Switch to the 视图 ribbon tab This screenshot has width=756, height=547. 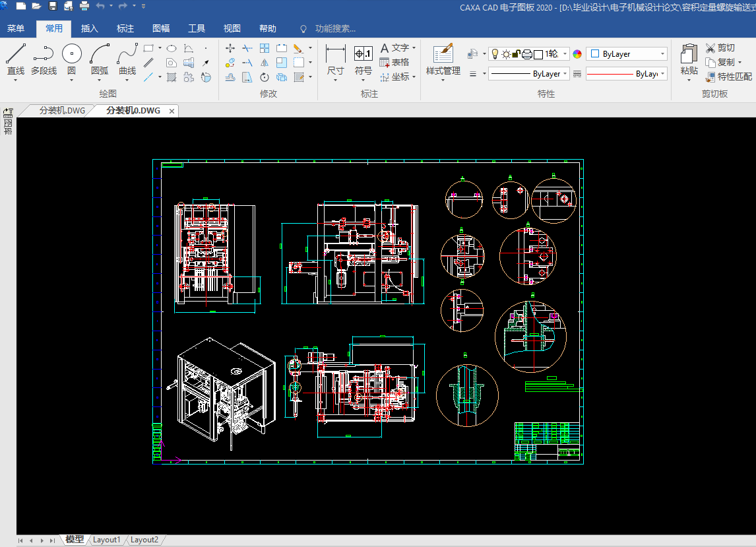point(232,28)
